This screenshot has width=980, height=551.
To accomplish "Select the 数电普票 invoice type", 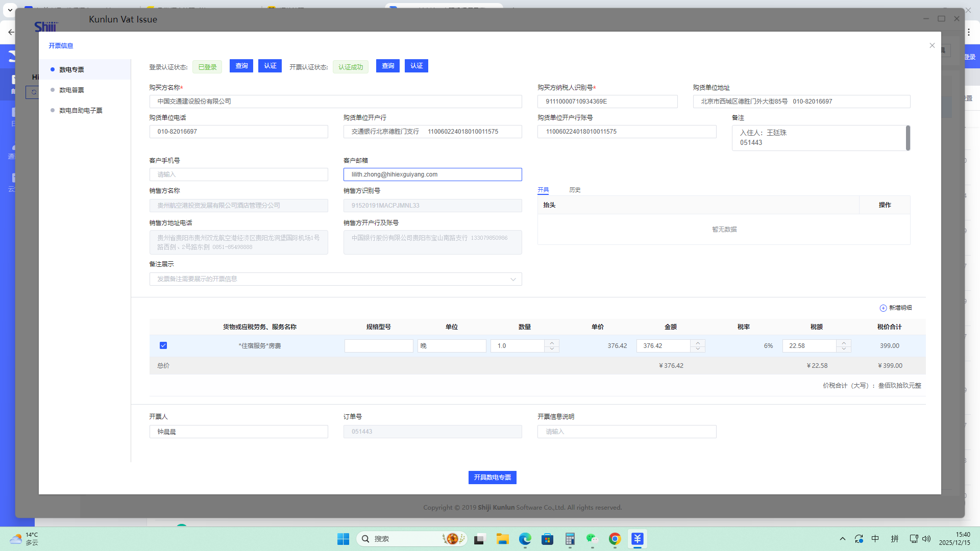I will click(x=71, y=90).
